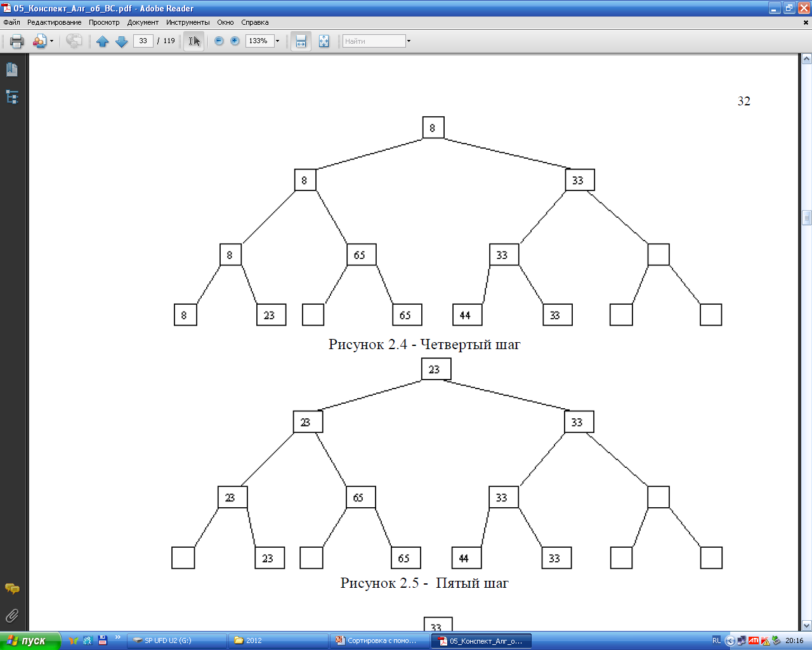Click the floppy disk quick launch icon

point(102,640)
